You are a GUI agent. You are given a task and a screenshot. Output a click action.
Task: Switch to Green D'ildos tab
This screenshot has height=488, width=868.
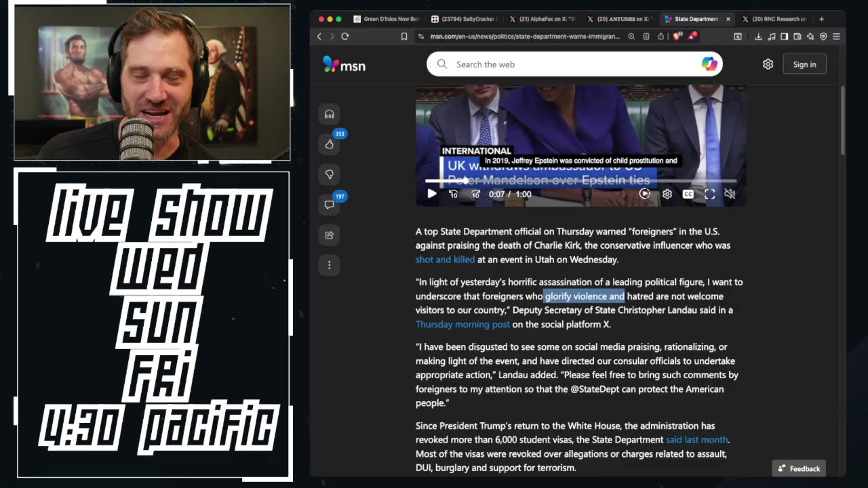coord(386,19)
